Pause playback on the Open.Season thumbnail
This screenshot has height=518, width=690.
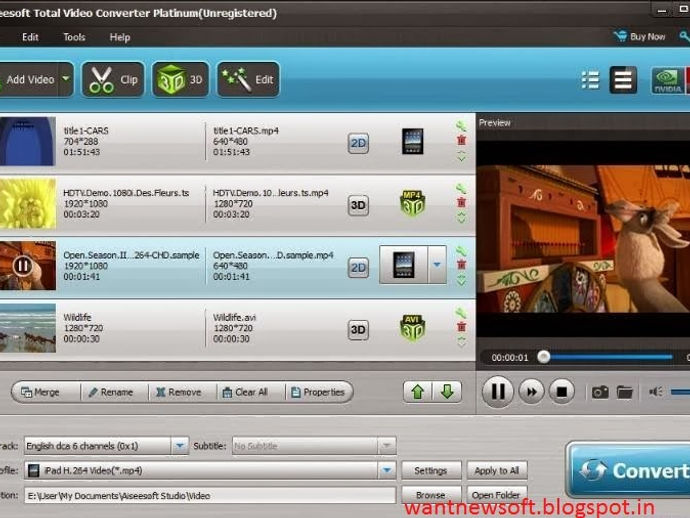(x=22, y=265)
